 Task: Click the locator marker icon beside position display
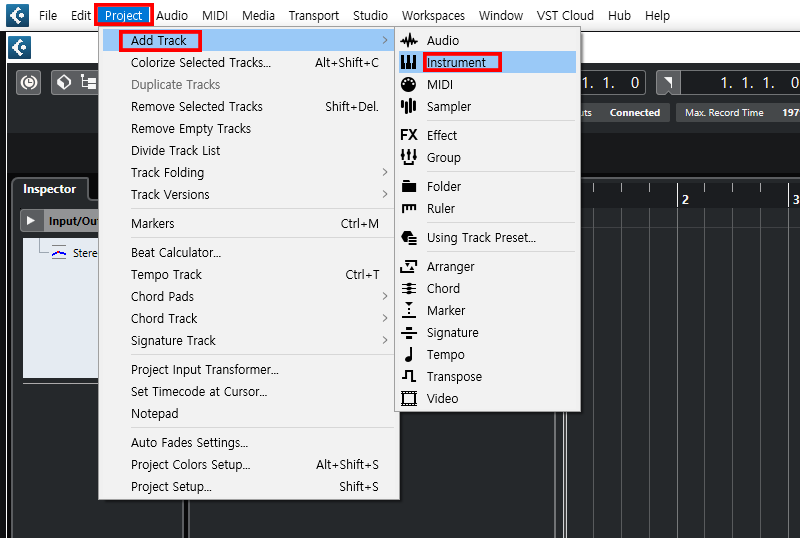tap(668, 83)
